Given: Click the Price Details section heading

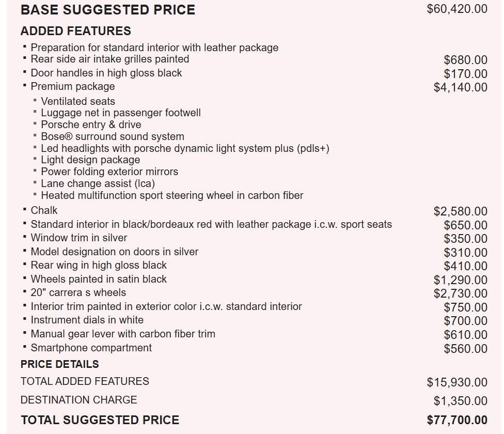Looking at the screenshot, I should (60, 364).
